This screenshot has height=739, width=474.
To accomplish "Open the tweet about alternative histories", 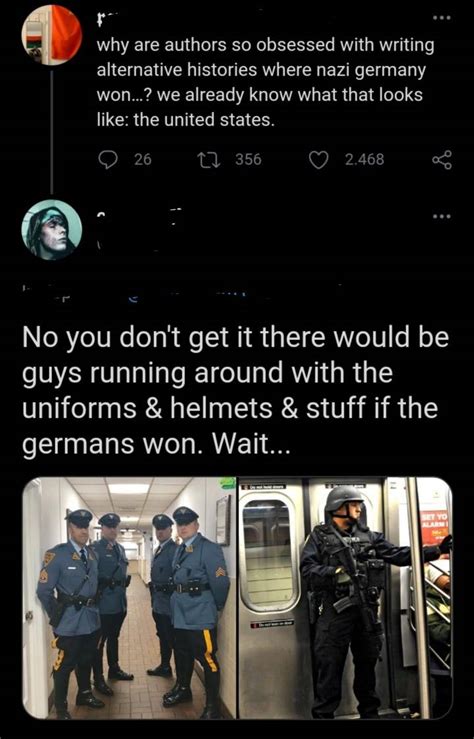I will (x=265, y=82).
